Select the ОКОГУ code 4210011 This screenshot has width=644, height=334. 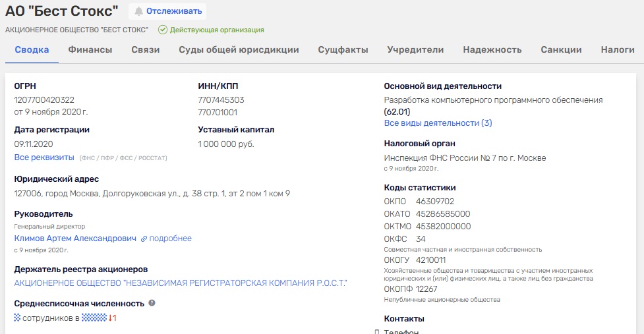pyautogui.click(x=431, y=260)
